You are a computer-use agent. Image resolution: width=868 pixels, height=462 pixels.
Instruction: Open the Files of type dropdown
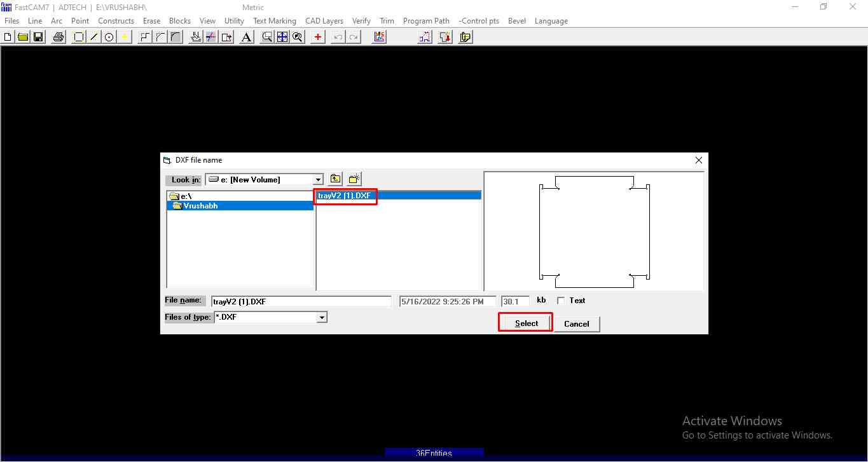[x=322, y=317]
